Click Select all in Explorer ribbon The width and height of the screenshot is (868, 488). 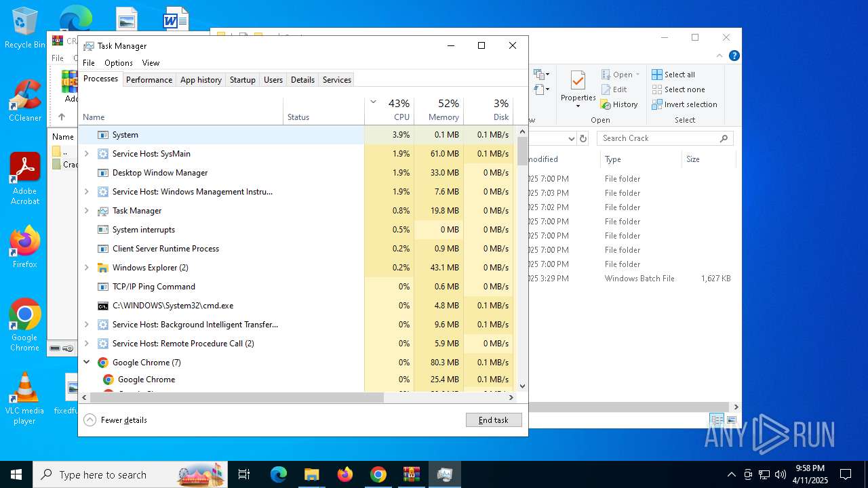[673, 75]
